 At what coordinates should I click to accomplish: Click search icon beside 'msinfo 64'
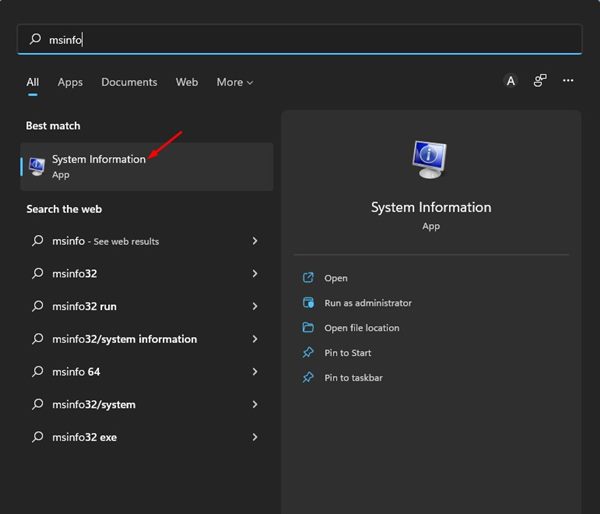pos(38,371)
